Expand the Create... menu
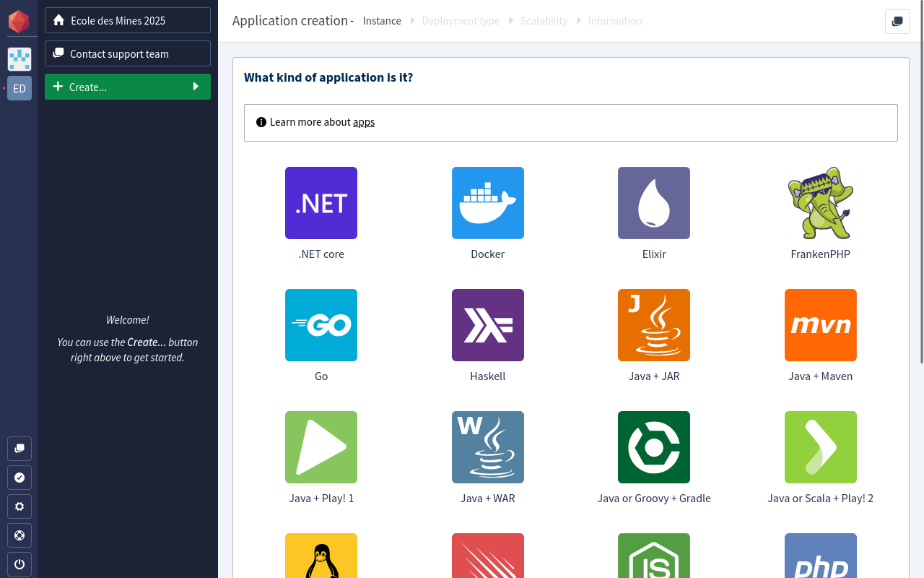Screen dimensions: 924x578 (127, 87)
